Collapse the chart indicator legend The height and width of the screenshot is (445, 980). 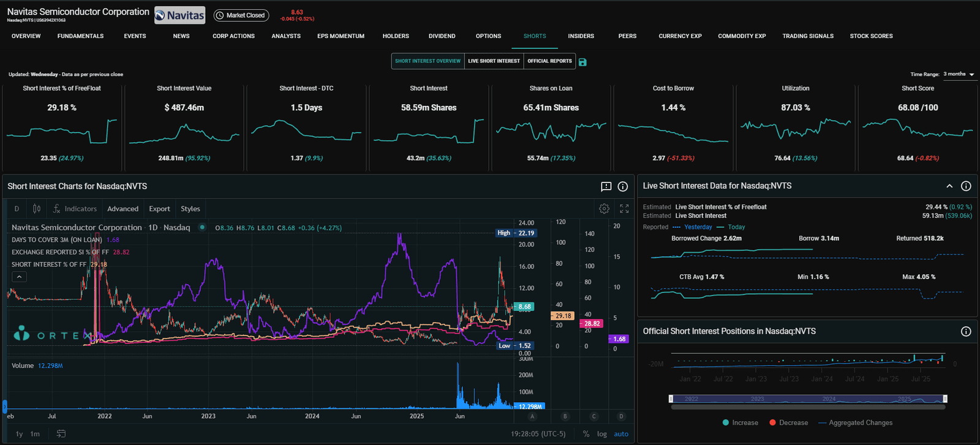(x=20, y=277)
